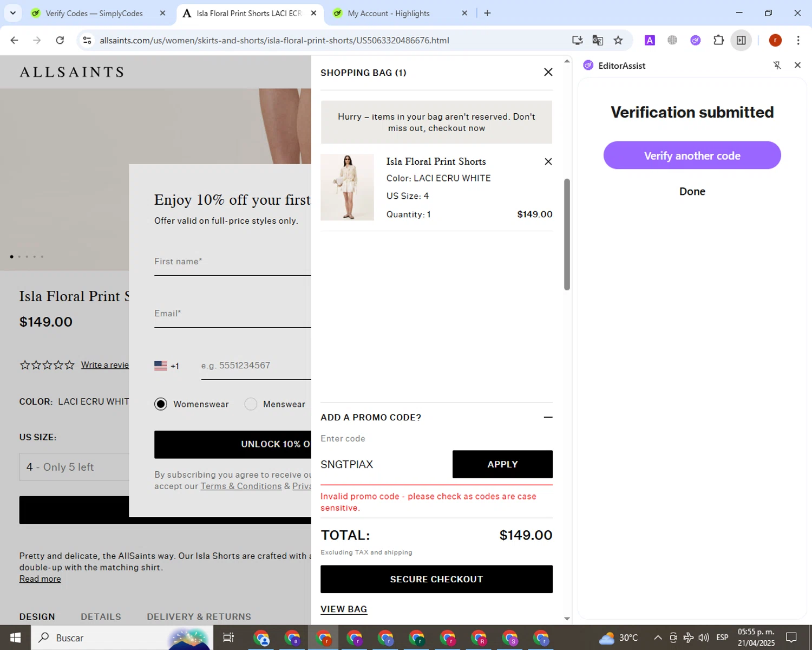The width and height of the screenshot is (812, 650).
Task: Click the Verify another code button
Action: (692, 155)
